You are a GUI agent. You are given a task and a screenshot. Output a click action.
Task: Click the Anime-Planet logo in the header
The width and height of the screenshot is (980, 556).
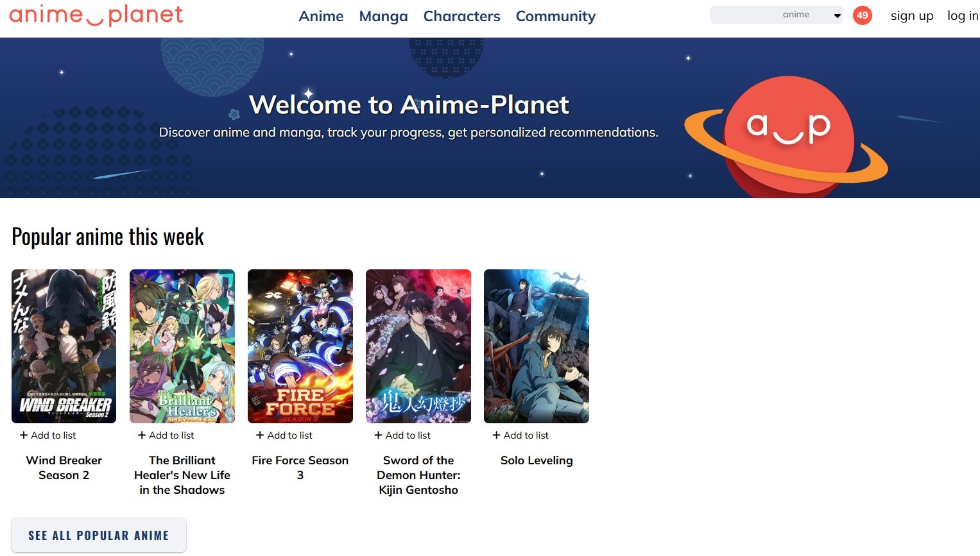[96, 15]
